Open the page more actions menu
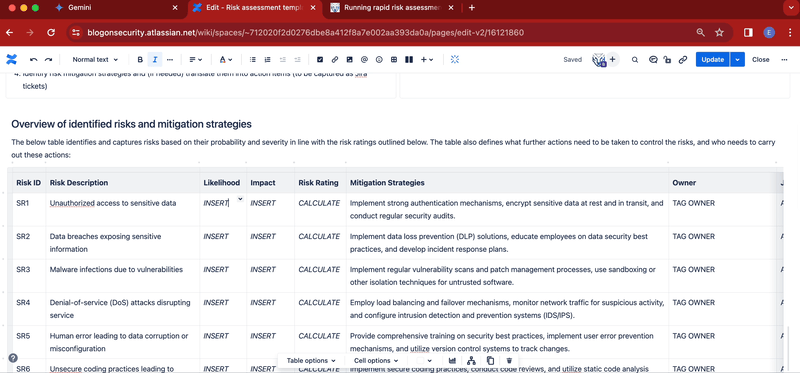The width and height of the screenshot is (800, 373). (784, 60)
